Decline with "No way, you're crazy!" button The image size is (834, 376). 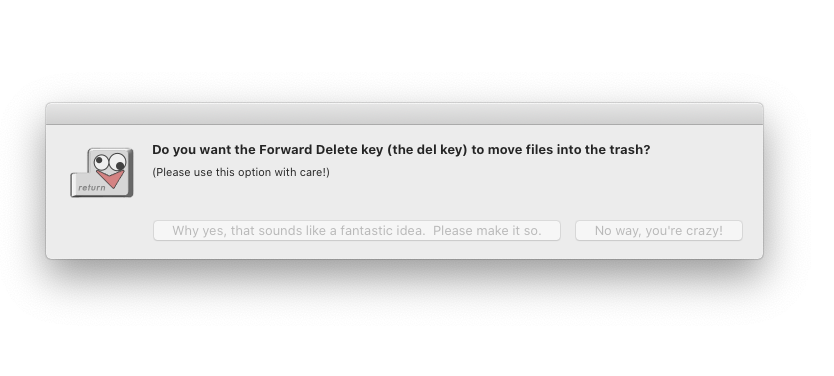[658, 231]
